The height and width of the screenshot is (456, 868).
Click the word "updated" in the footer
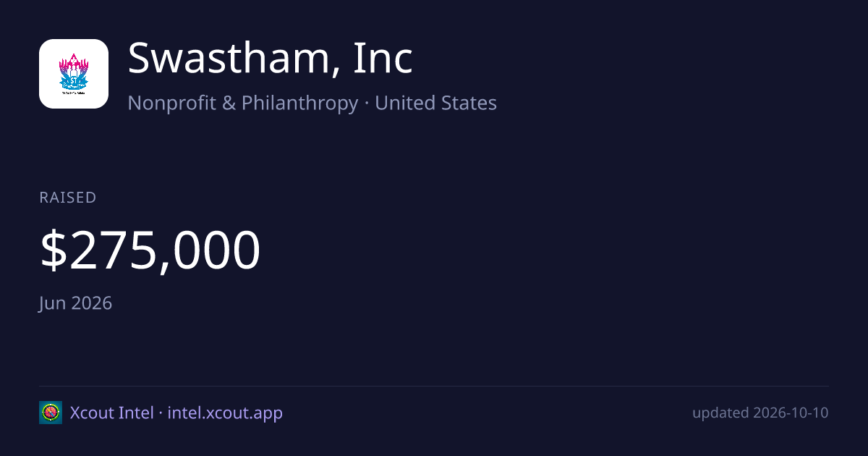point(720,413)
